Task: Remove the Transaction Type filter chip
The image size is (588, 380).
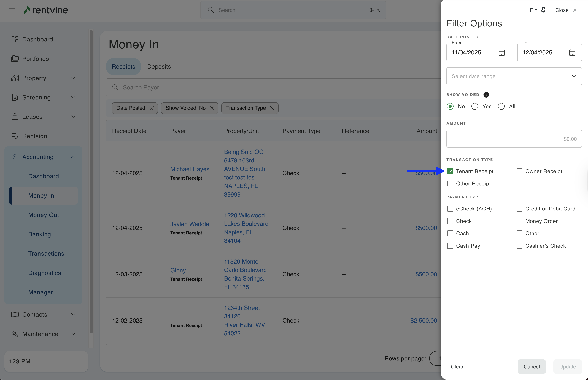Action: pyautogui.click(x=272, y=108)
